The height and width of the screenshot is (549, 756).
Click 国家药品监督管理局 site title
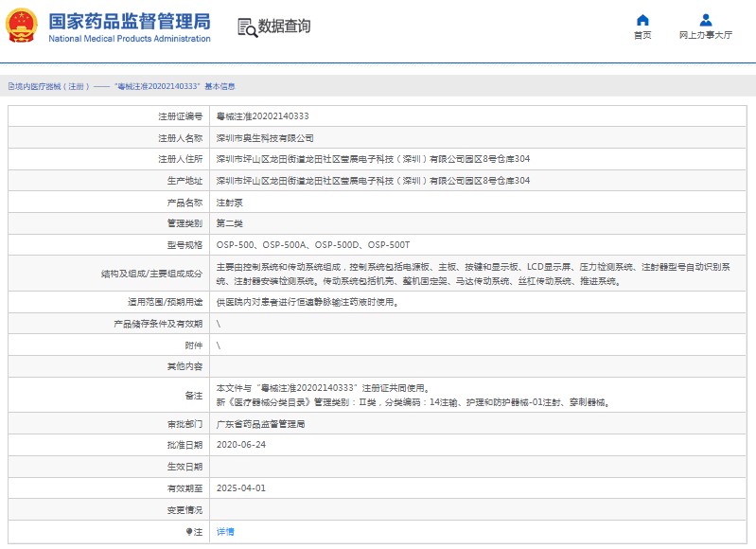click(130, 22)
